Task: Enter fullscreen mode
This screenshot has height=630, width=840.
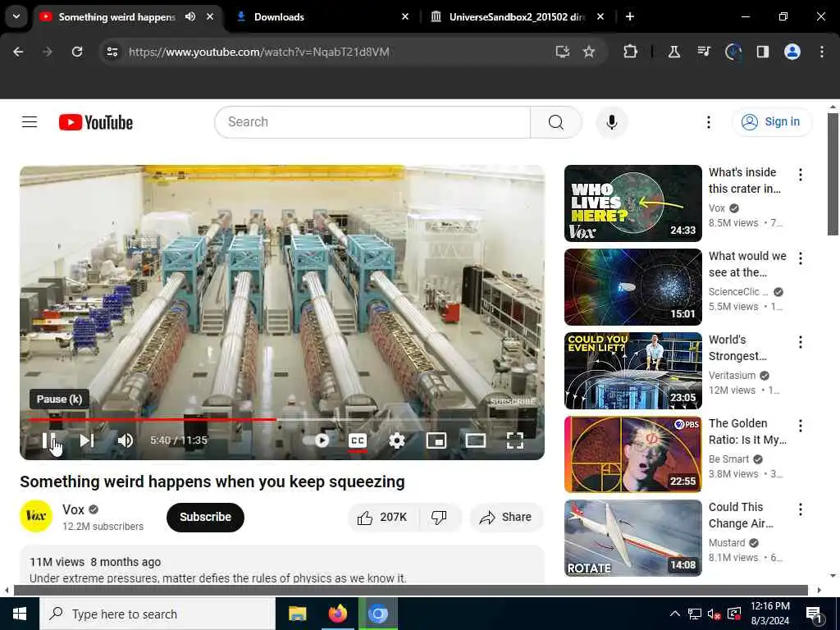Action: click(x=515, y=441)
